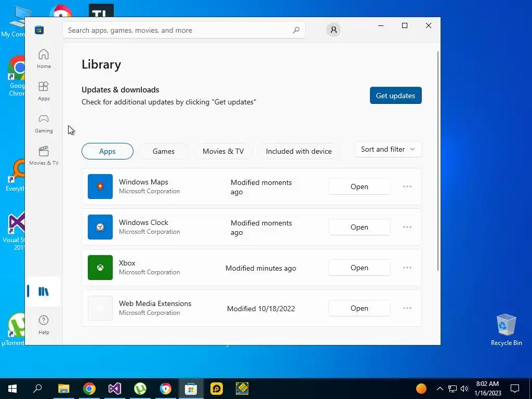Open Movies & TV in sidebar
Viewport: 532px width, 399px height.
click(44, 155)
